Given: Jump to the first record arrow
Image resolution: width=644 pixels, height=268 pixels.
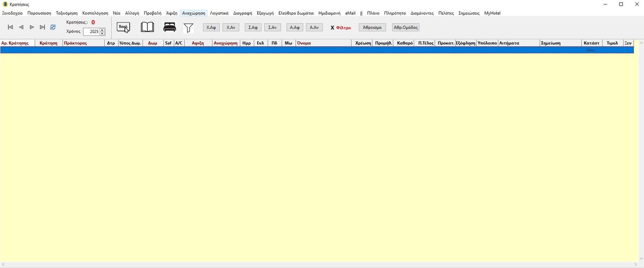Looking at the screenshot, I should click(10, 27).
